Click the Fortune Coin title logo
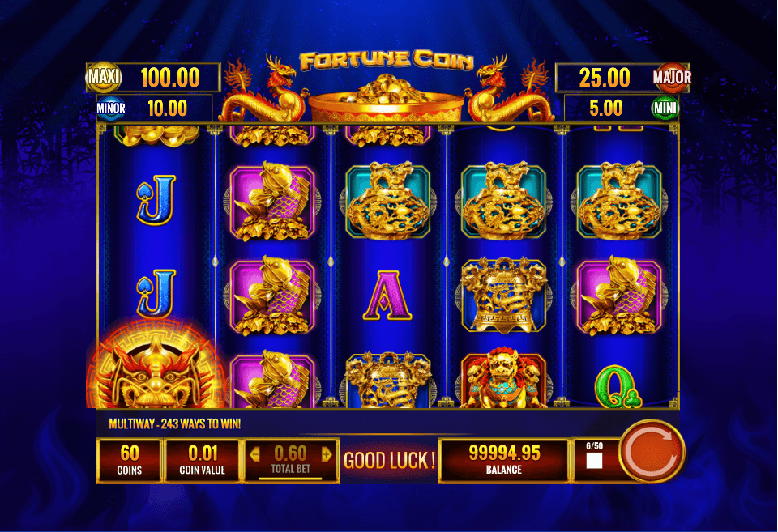Viewport: 778px width, 532px height. click(x=387, y=61)
